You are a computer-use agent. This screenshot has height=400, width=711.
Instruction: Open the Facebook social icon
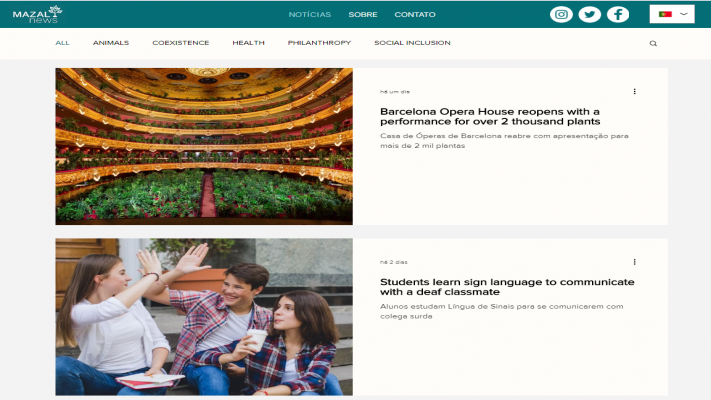tap(618, 14)
